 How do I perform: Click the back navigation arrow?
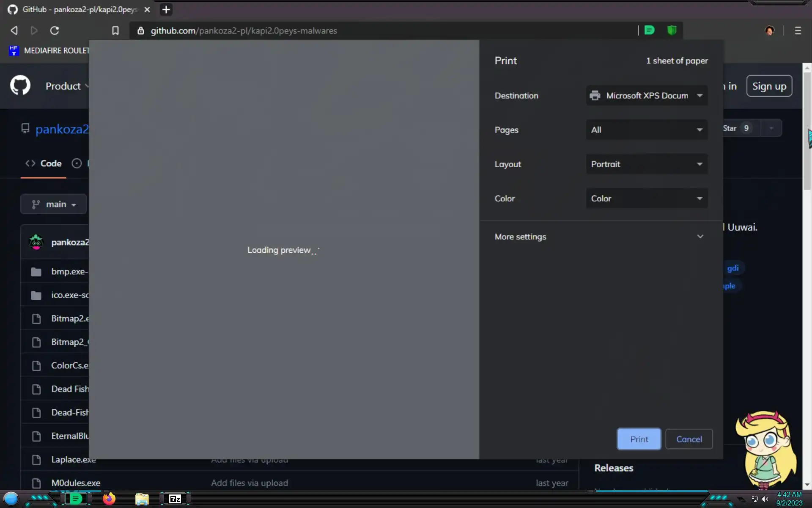[14, 30]
